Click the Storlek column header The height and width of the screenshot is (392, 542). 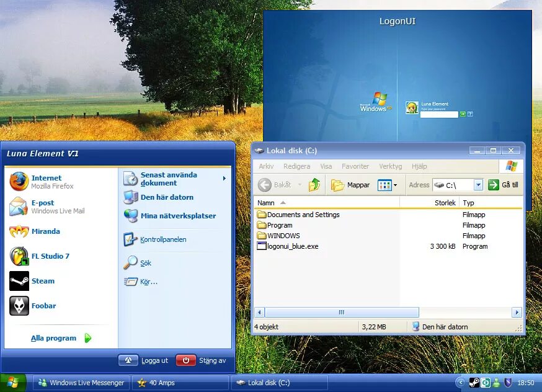pos(429,203)
